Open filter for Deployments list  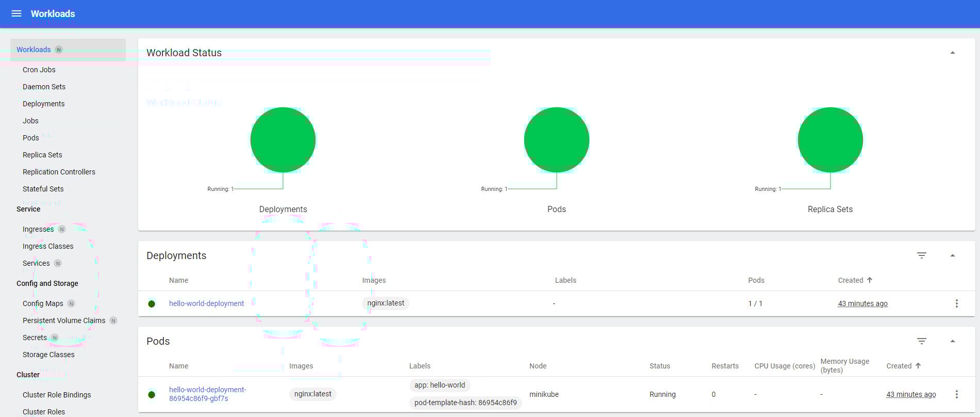[x=922, y=255]
